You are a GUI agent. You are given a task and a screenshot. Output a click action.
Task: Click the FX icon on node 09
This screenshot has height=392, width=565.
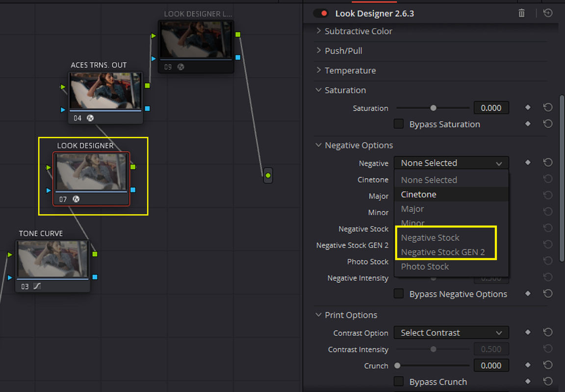(x=181, y=67)
